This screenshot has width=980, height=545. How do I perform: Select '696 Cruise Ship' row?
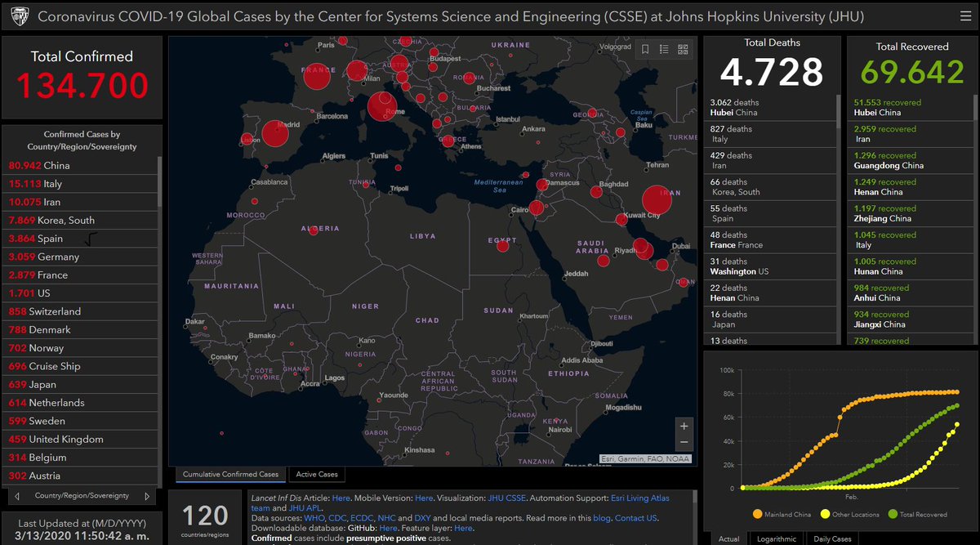point(80,366)
